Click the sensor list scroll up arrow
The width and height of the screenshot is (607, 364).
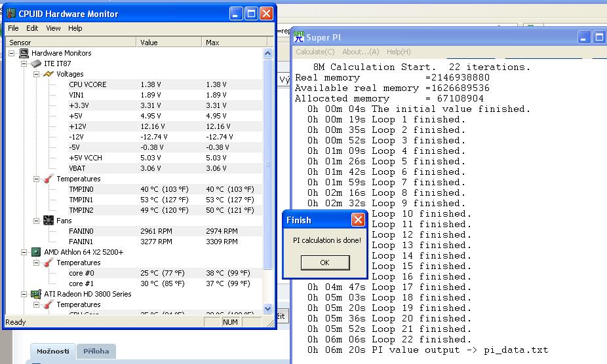pos(268,53)
